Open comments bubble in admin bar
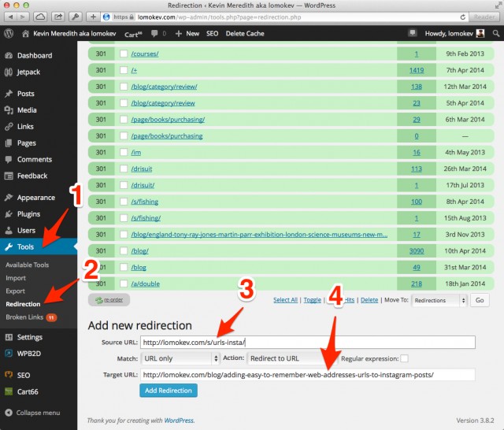This screenshot has width=504, height=430. (x=154, y=33)
